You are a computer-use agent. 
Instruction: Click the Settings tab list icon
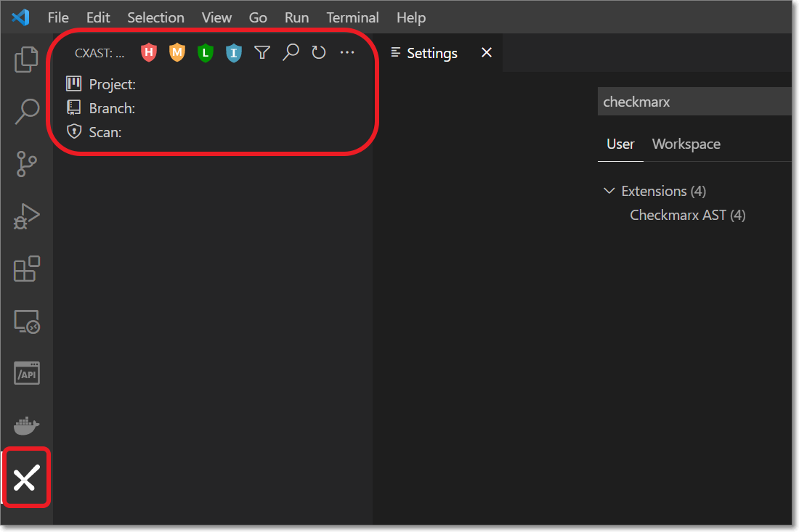(x=395, y=52)
